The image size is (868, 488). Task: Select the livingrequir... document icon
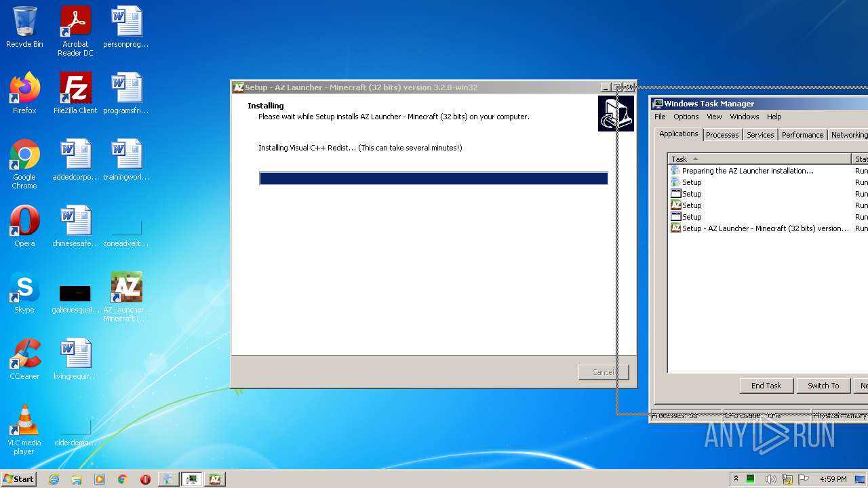pos(75,359)
